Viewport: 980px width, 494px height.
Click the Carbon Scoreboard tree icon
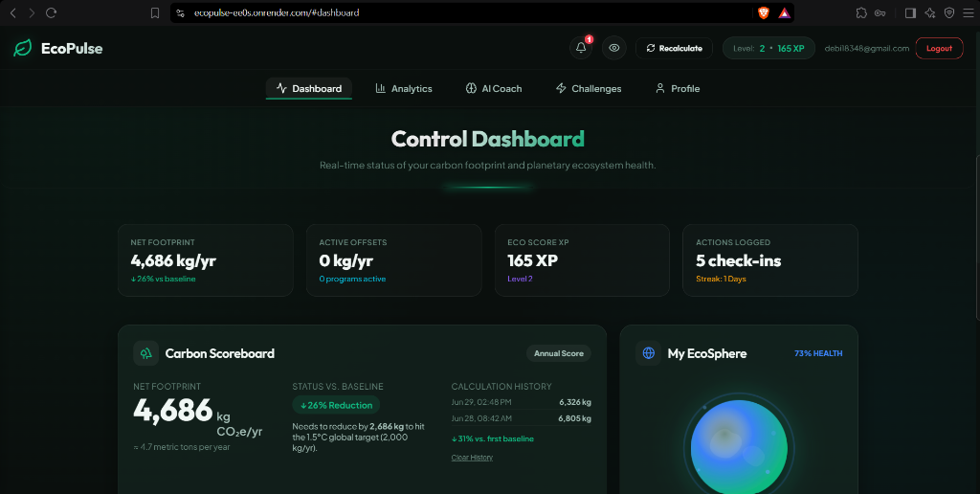coord(145,353)
